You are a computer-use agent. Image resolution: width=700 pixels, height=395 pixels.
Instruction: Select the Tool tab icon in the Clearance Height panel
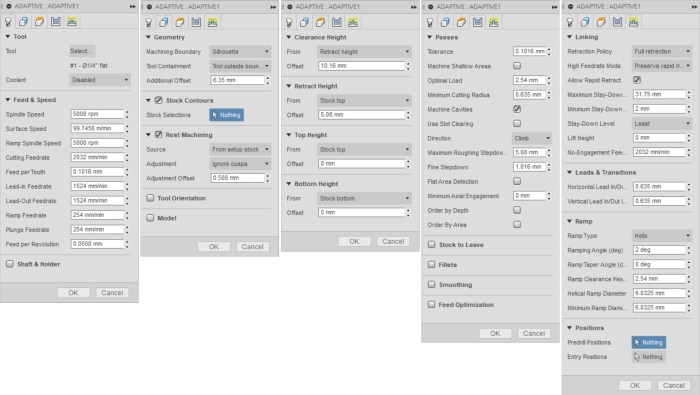point(289,22)
